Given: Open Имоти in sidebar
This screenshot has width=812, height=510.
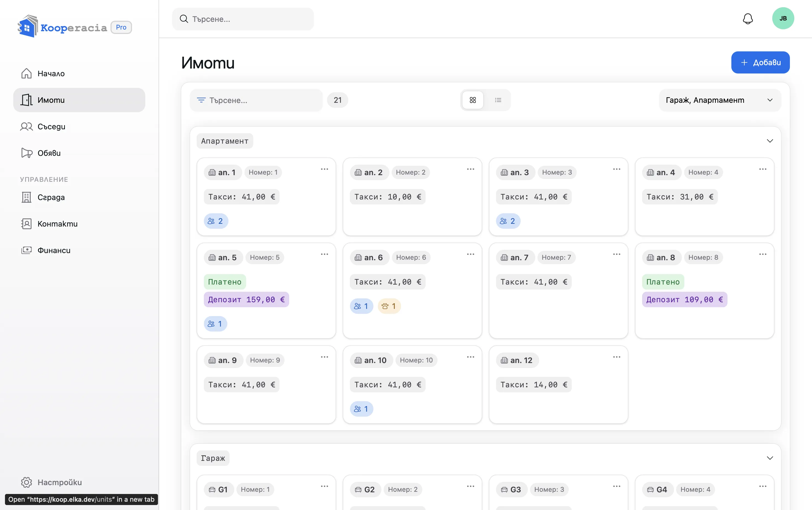Looking at the screenshot, I should [79, 100].
